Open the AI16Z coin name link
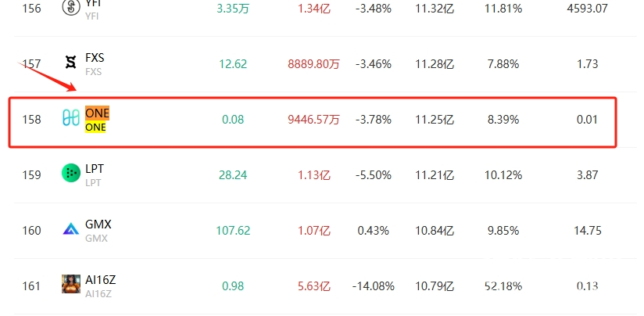This screenshot has width=644, height=316. tap(101, 280)
